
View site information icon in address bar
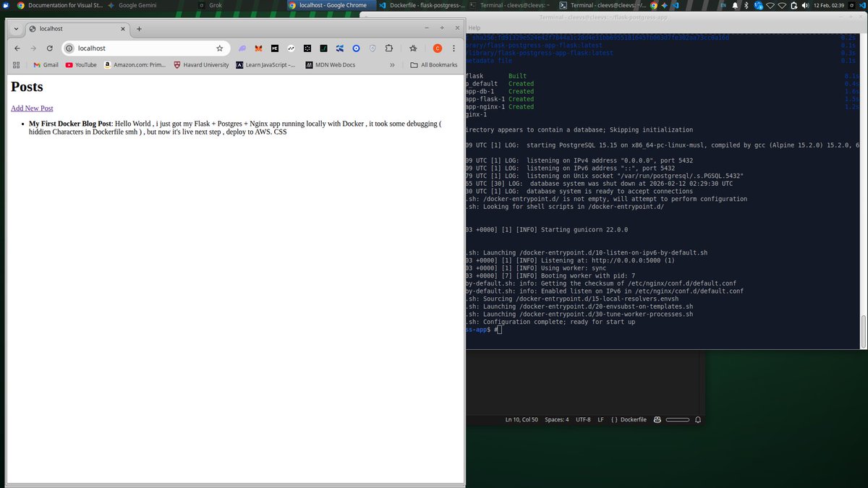pos(69,48)
